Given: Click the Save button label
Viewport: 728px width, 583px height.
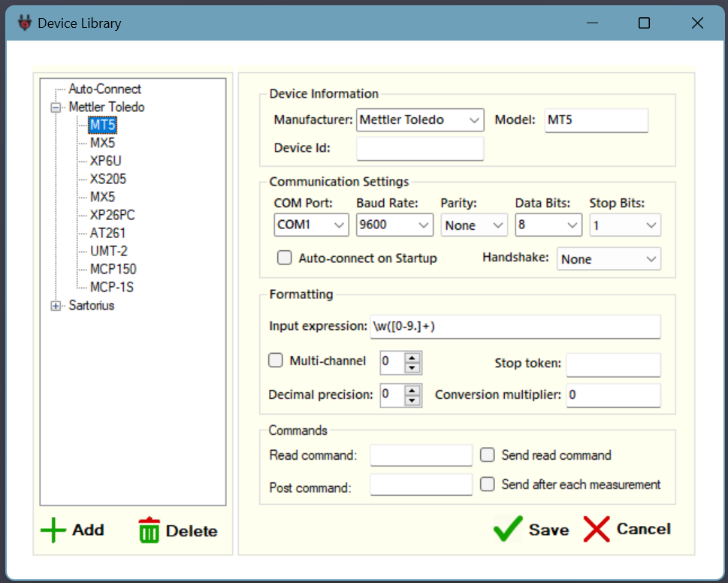Looking at the screenshot, I should pyautogui.click(x=548, y=530).
